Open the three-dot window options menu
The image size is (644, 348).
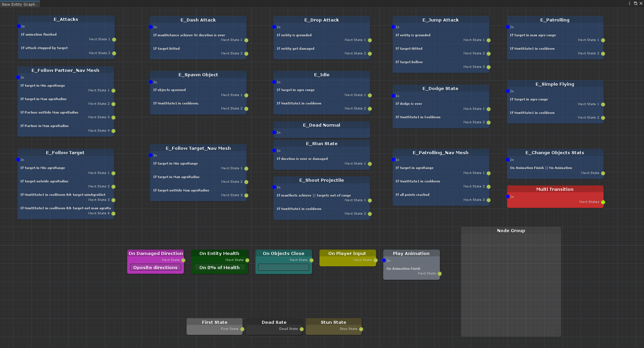pos(629,3)
